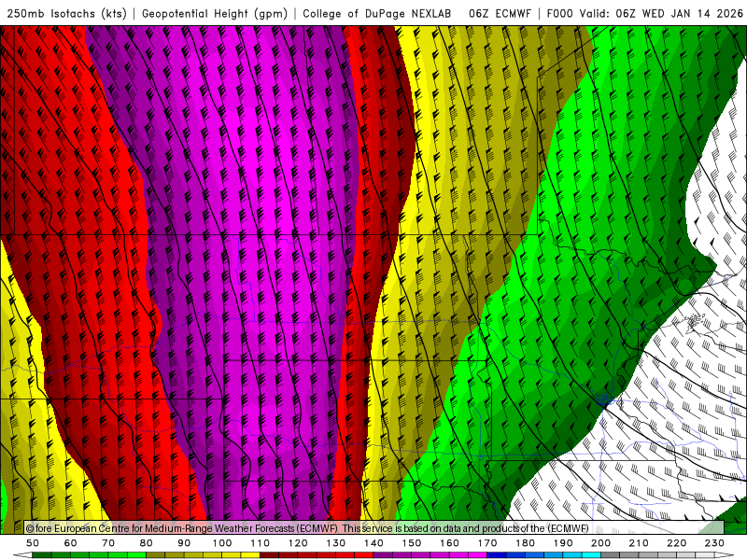Click the '100' value on the color scale
The height and width of the screenshot is (560, 747).
coord(222,543)
